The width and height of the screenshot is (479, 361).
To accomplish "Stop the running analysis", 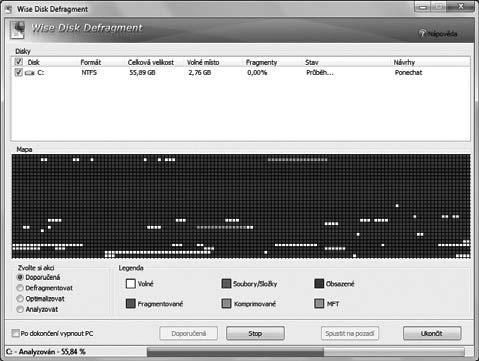I will [x=255, y=333].
